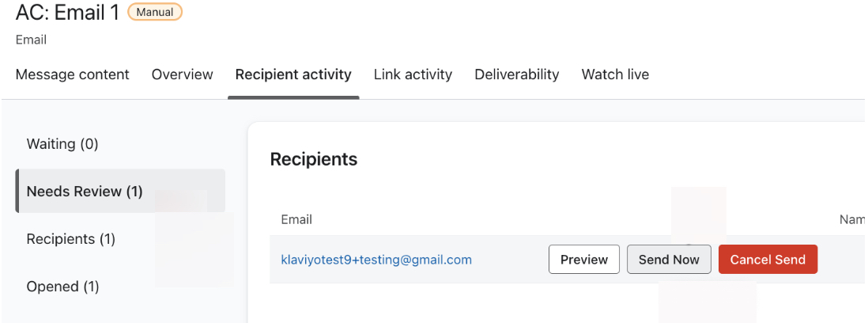Switch to the Overview tab
Screen dimensions: 868x323
click(182, 74)
